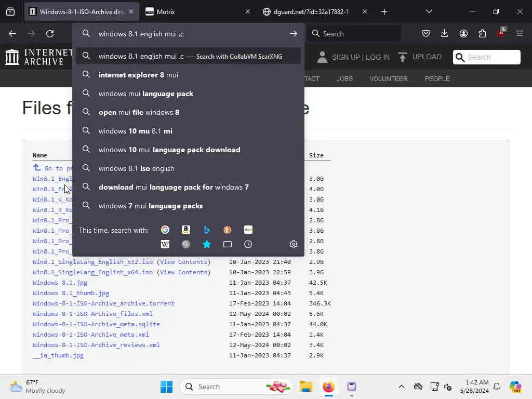
Task: Click the Firefox toolbar Search box
Action: pyautogui.click(x=354, y=34)
